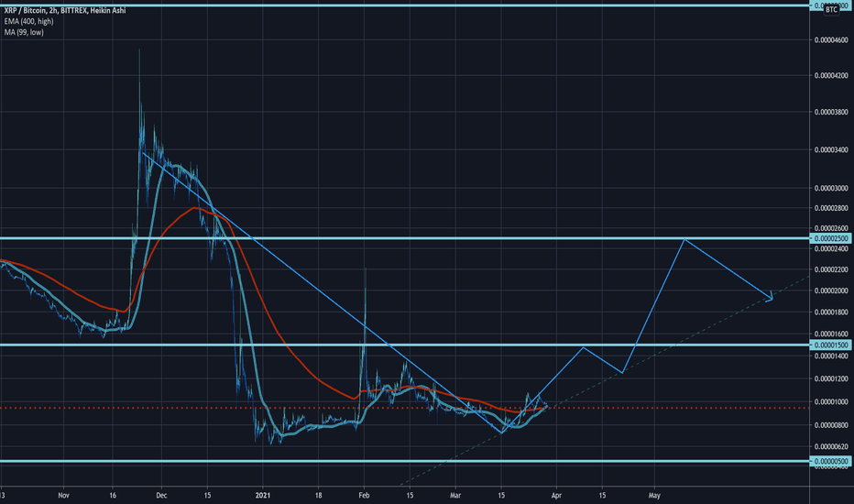Click the 0.00002200 price axis value
This screenshot has width=854, height=504.
click(x=831, y=269)
